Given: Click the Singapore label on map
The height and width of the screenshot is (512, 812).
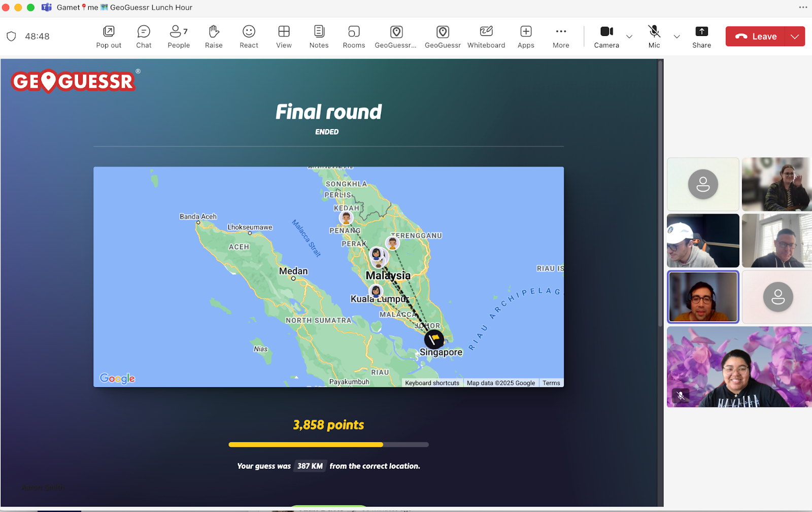Looking at the screenshot, I should point(441,352).
